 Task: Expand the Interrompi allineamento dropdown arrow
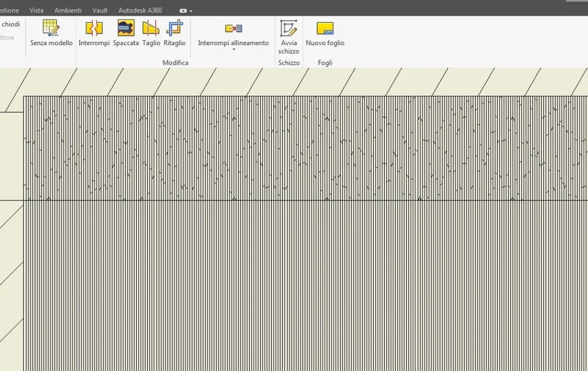(233, 50)
